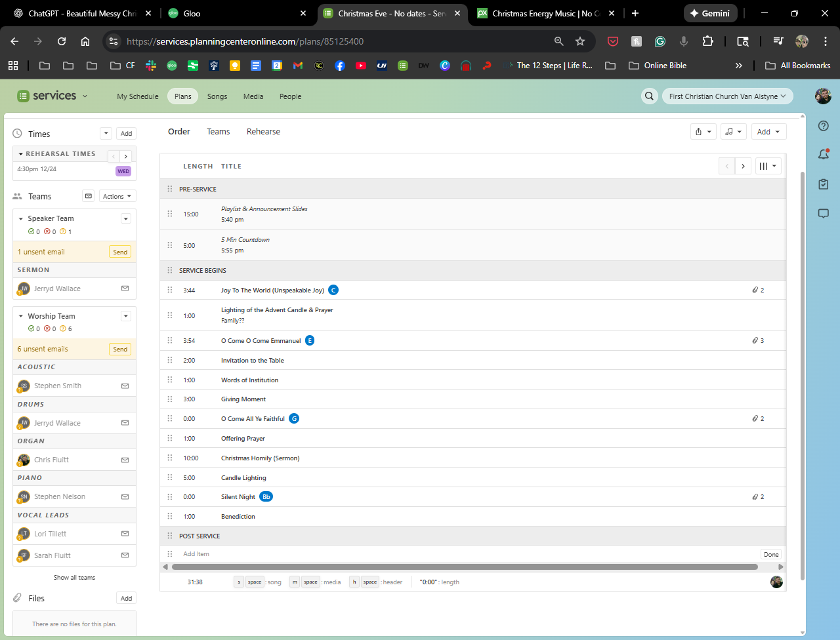Screen dimensions: 840x640
Task: Click the search magnifier icon in header
Action: 649,96
